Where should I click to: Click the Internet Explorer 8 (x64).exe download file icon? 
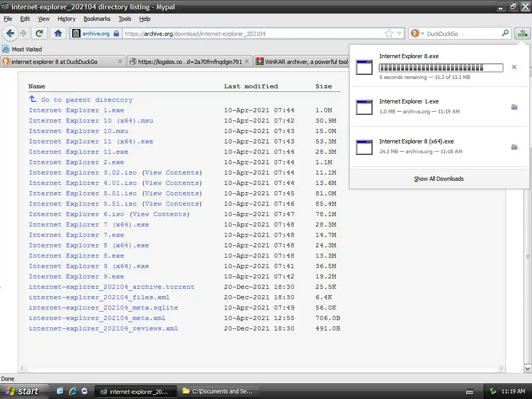pos(364,147)
